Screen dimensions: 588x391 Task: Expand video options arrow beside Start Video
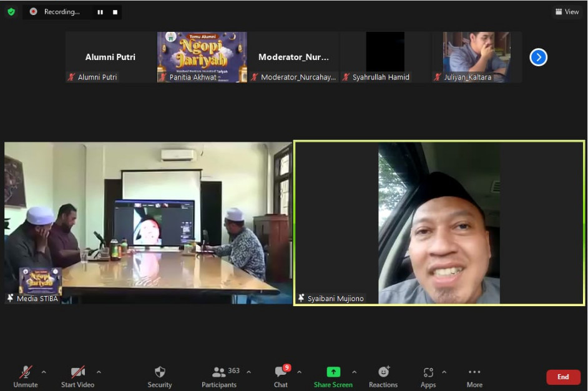click(99, 372)
